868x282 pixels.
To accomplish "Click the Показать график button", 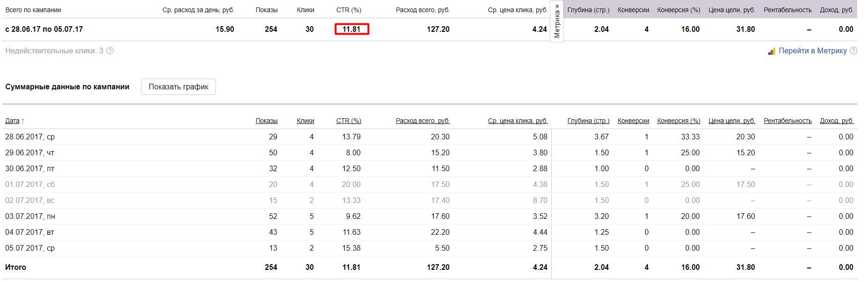I will pos(178,87).
